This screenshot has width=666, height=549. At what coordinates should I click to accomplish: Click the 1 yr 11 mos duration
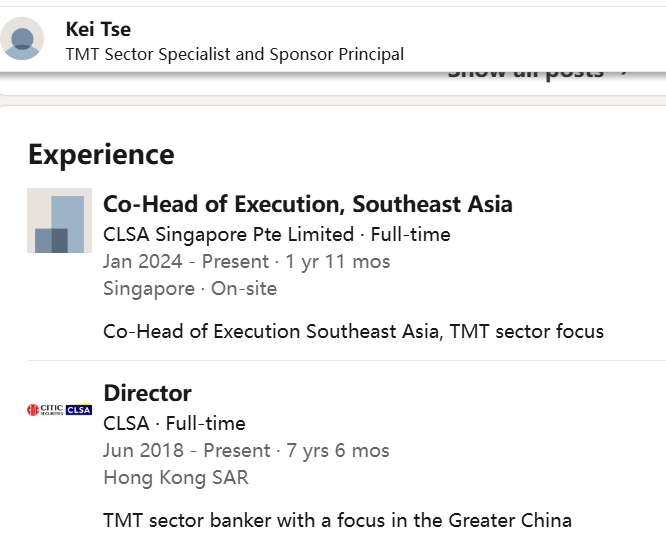click(x=337, y=262)
